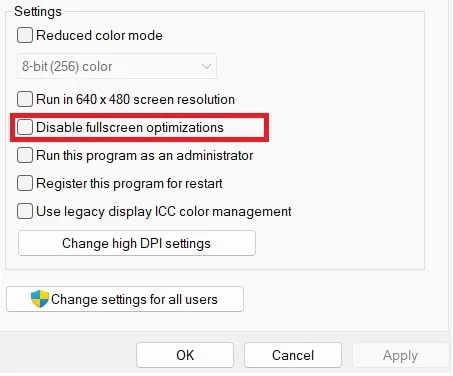453x376 pixels.
Task: Enable Register this program for restart checkbox
Action: point(25,183)
